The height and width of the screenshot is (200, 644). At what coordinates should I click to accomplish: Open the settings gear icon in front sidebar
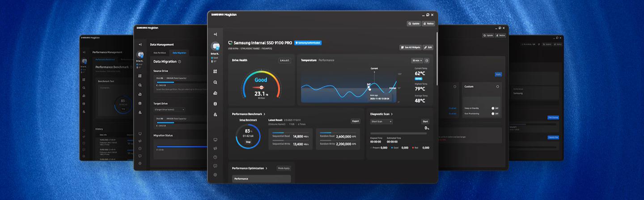pyautogui.click(x=215, y=175)
